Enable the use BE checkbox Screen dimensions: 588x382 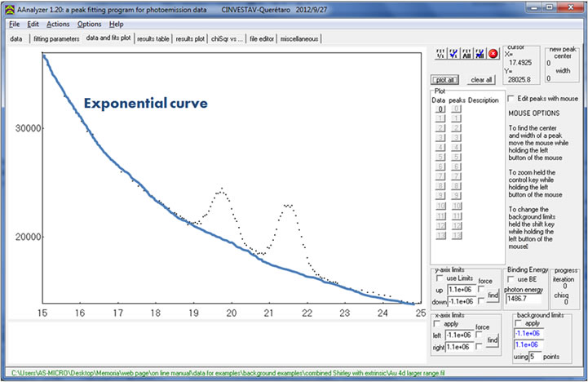(511, 280)
